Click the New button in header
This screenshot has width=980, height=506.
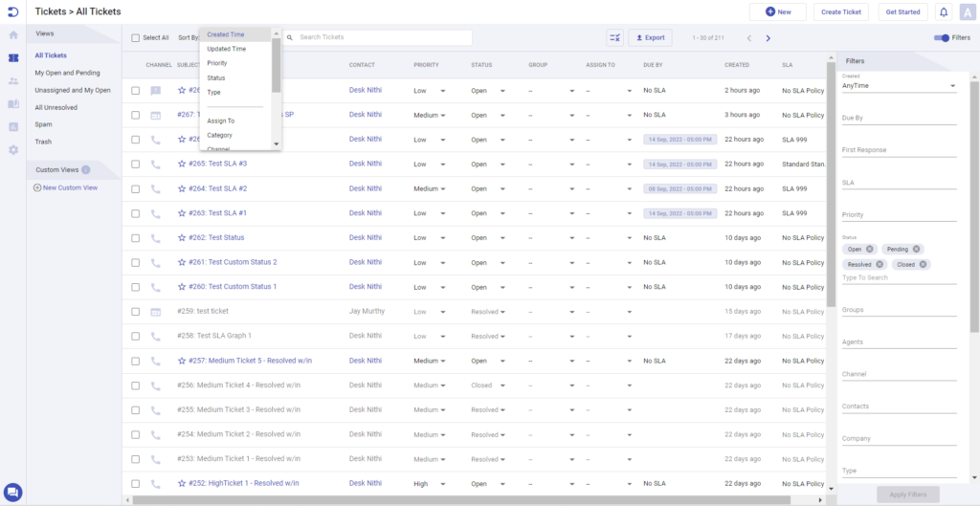(x=777, y=11)
